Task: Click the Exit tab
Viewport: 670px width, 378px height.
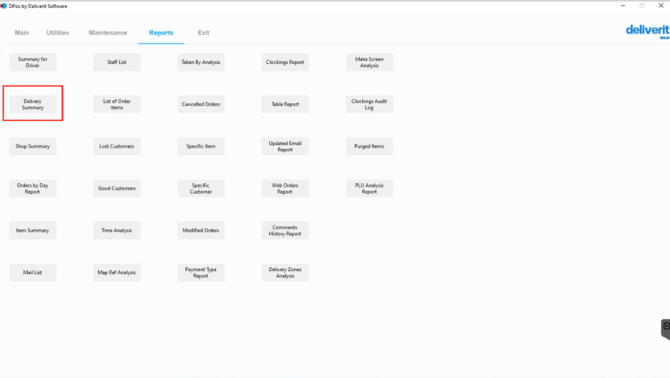Action: [203, 32]
